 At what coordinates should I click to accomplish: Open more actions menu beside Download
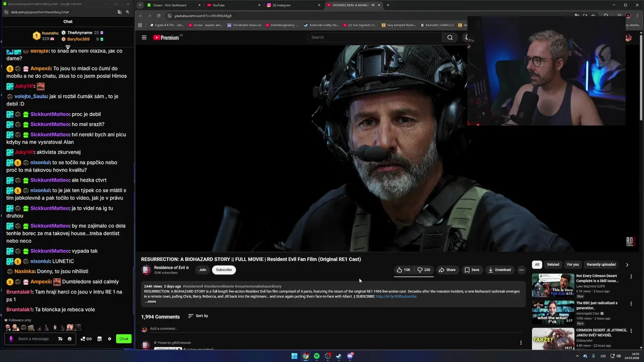521,270
